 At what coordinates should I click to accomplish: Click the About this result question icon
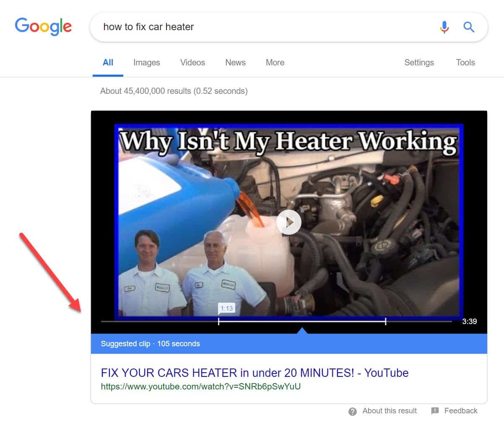[x=353, y=411]
